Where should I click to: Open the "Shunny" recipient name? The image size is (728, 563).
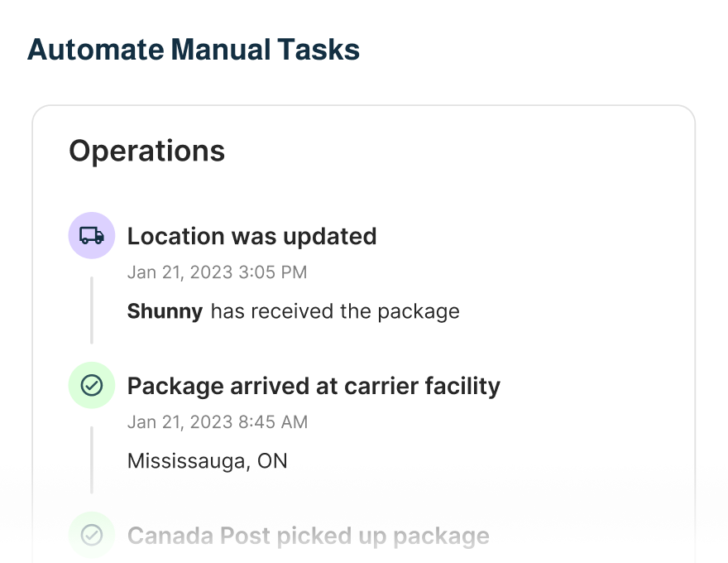pos(165,311)
